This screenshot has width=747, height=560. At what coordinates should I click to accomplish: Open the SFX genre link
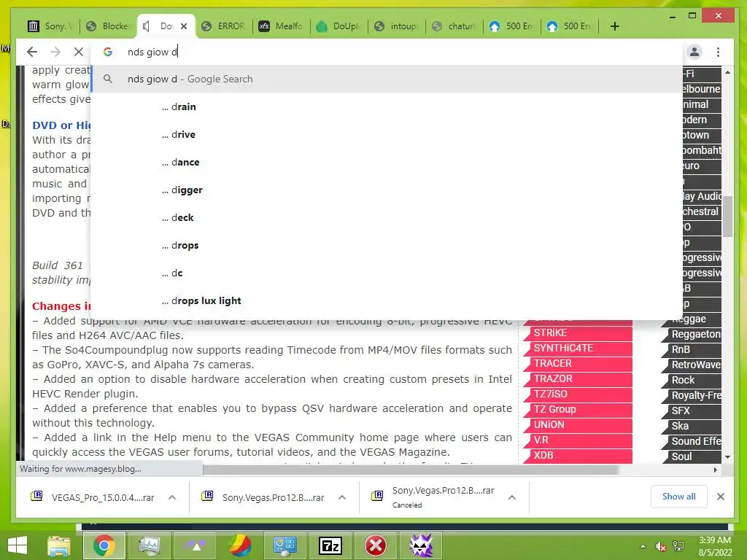click(692, 411)
